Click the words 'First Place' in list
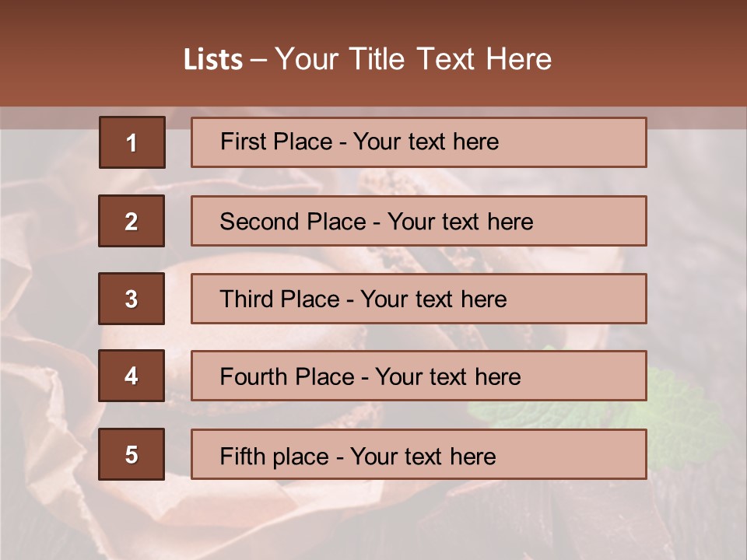The image size is (747, 560). 276,142
